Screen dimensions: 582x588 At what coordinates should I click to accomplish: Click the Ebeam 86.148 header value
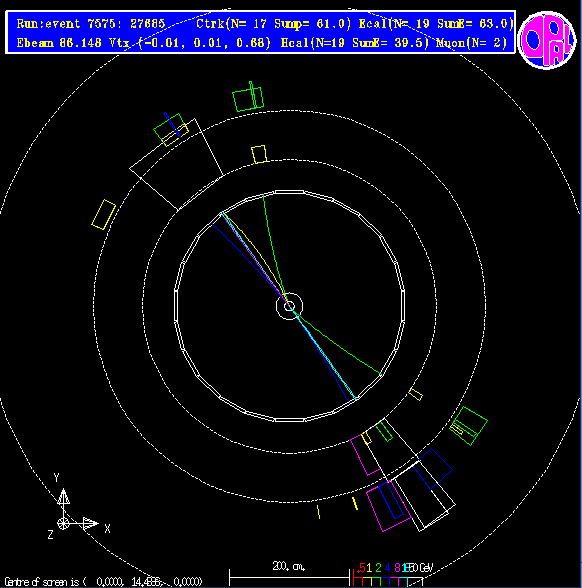click(59, 42)
